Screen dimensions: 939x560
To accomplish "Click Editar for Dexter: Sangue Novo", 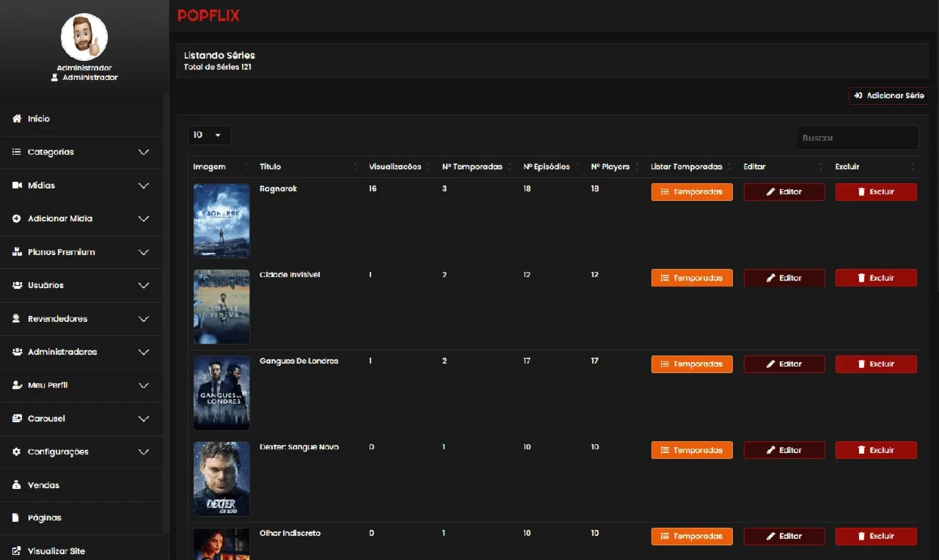I will (784, 450).
